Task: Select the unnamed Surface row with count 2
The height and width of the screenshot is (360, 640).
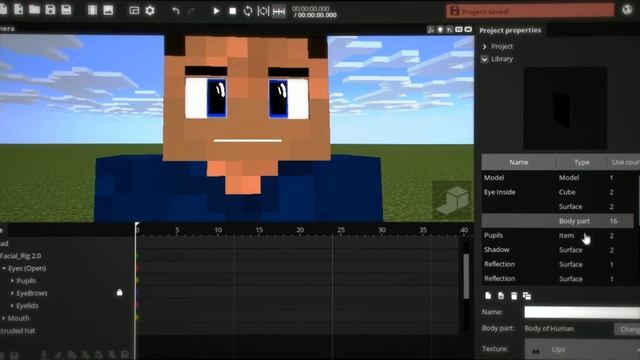Action: point(558,207)
